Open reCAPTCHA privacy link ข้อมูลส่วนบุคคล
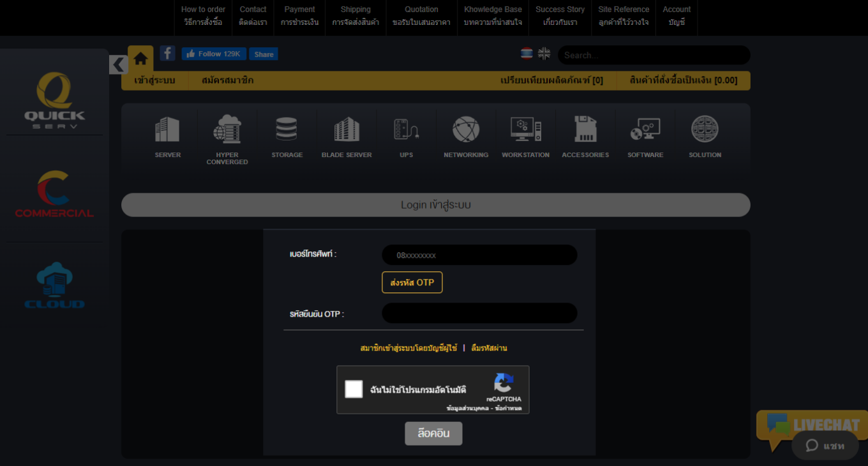Screen dimensions: 868x466 click(467, 408)
